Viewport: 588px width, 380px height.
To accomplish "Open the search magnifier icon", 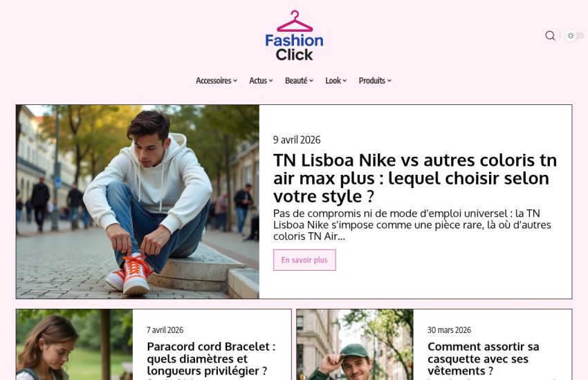I will click(550, 35).
